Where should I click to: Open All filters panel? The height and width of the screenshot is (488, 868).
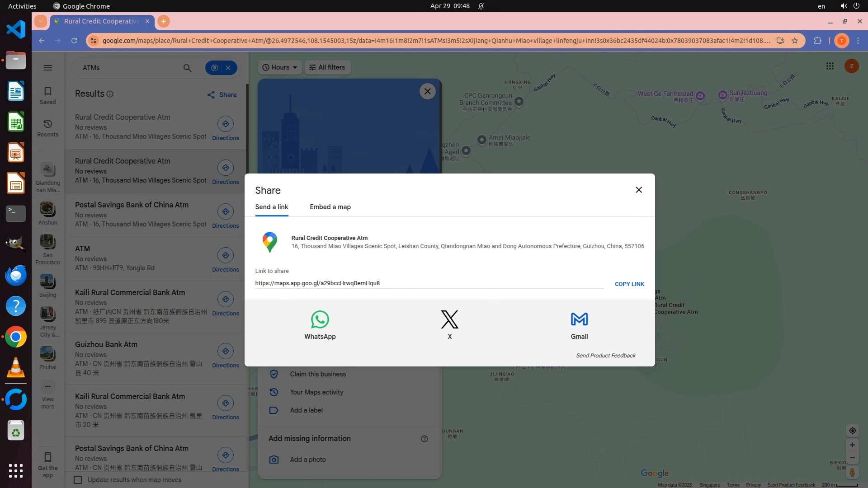click(327, 67)
